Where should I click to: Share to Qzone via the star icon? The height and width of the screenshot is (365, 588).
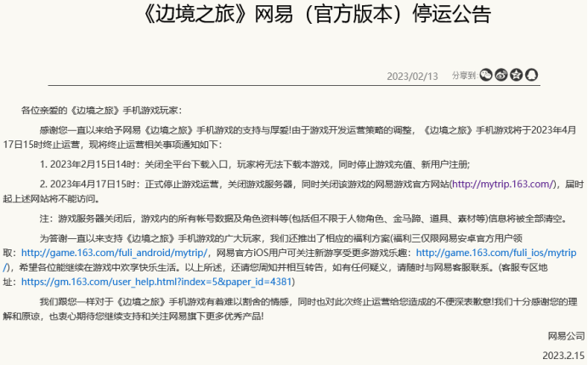point(517,75)
